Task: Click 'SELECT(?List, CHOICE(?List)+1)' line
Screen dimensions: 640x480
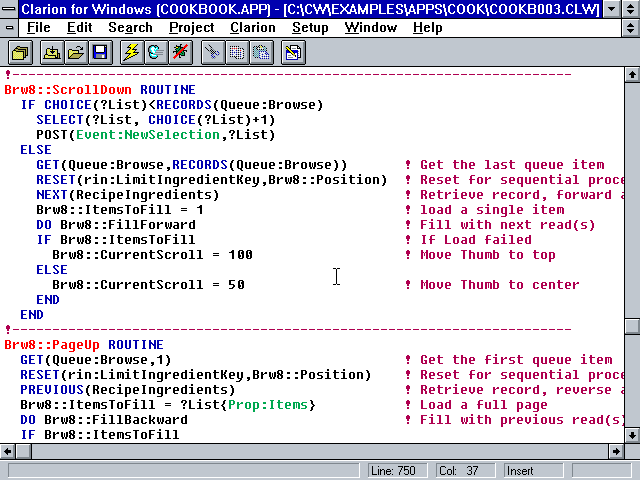Action: coord(156,120)
